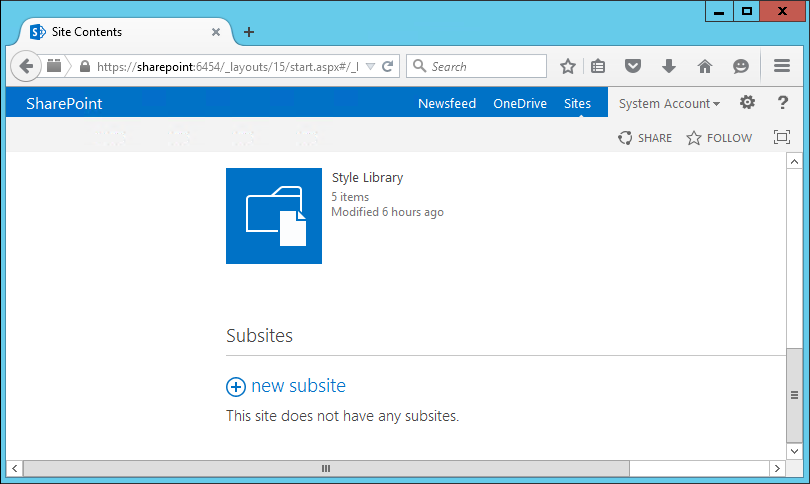The width and height of the screenshot is (810, 484).
Task: Click the browser Search input field
Action: pos(476,66)
